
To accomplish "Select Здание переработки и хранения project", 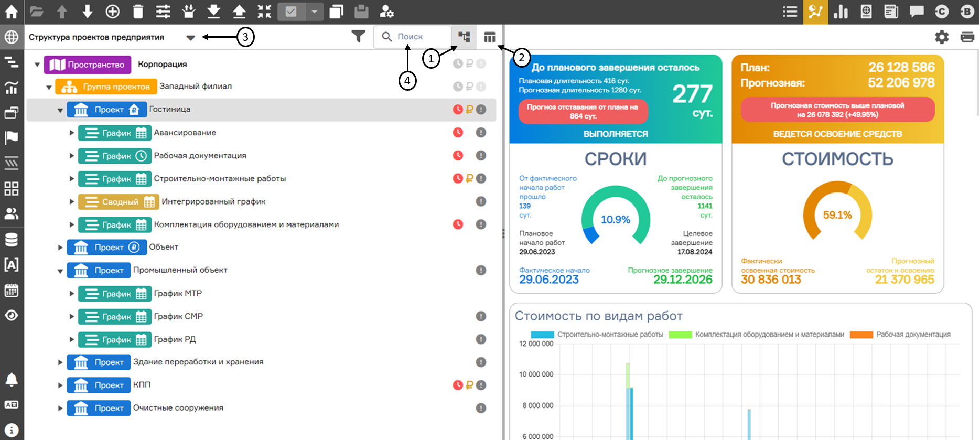I will point(261,362).
